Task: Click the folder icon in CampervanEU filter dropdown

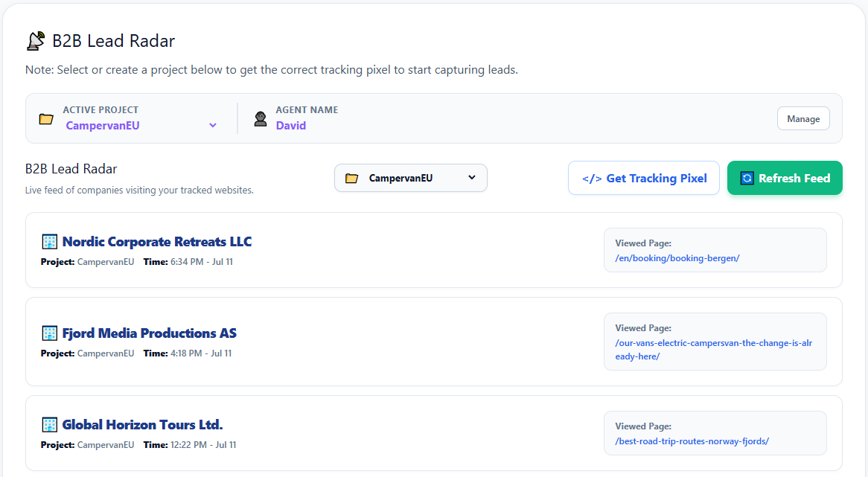Action: click(351, 178)
